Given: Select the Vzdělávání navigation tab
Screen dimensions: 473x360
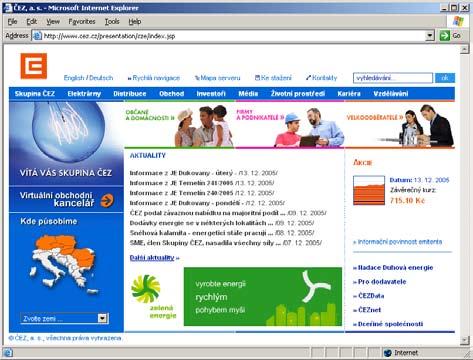Looking at the screenshot, I should [x=391, y=94].
